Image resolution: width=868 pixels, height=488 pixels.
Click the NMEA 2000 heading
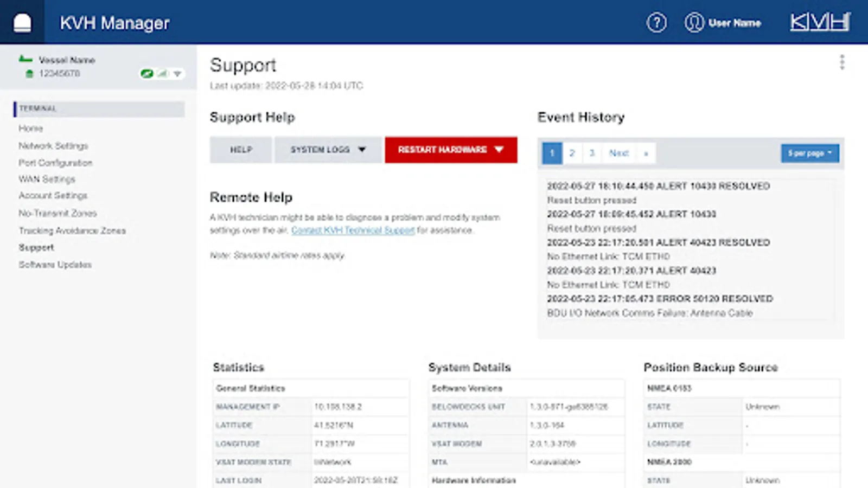[669, 462]
